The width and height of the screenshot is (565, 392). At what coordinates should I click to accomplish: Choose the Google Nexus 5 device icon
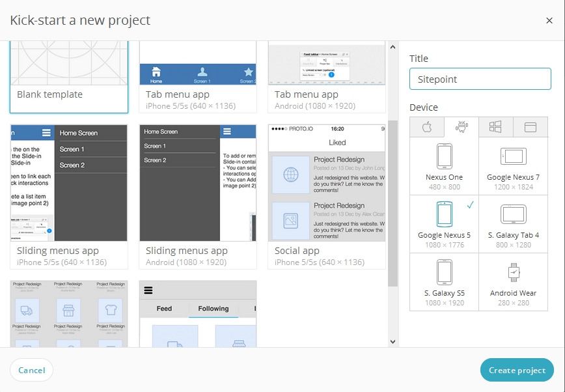pos(444,214)
